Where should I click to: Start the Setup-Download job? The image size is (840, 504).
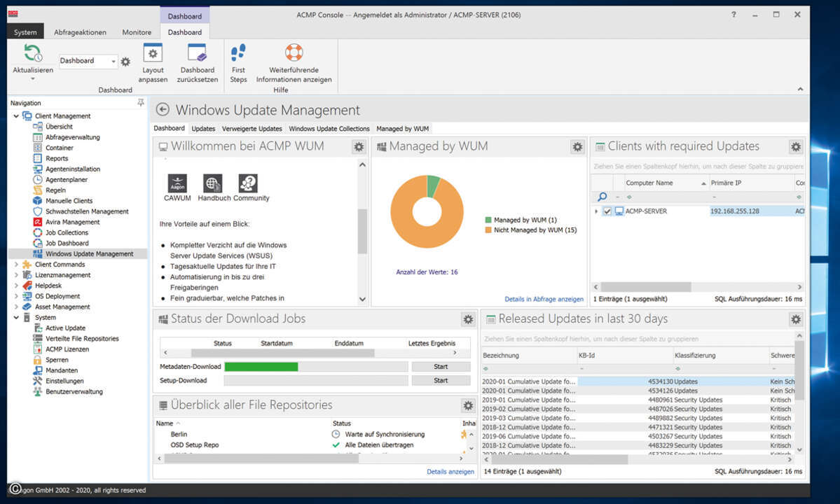click(x=441, y=380)
